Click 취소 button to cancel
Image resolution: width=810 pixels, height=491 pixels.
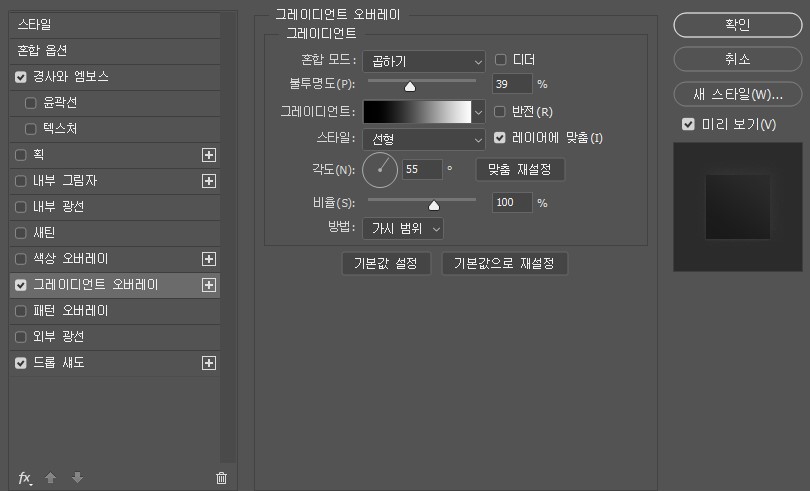pyautogui.click(x=738, y=59)
